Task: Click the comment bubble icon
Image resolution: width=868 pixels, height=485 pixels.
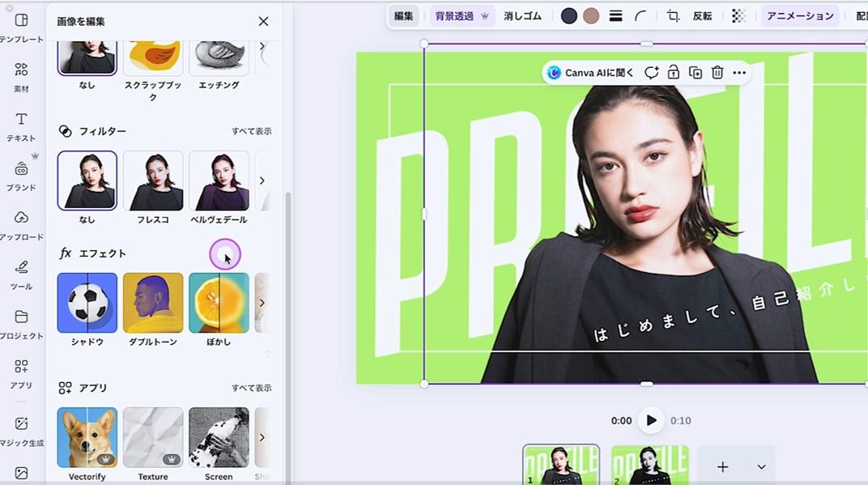Action: 652,73
